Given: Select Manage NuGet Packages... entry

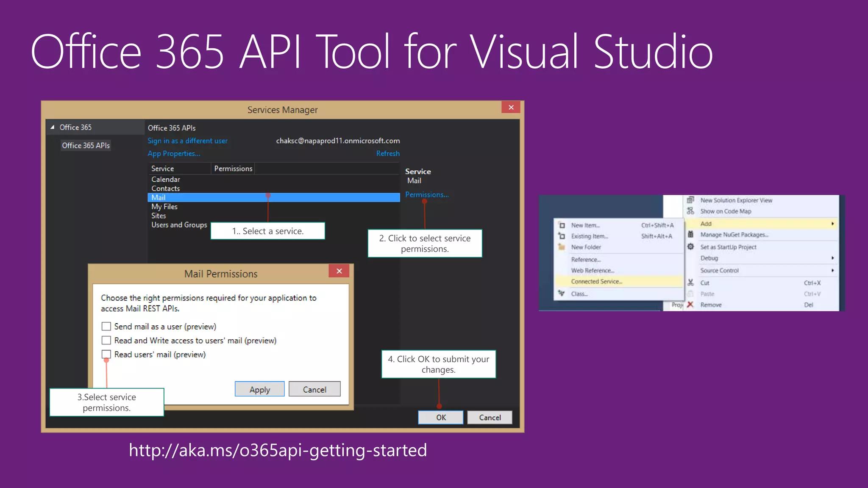Looking at the screenshot, I should (x=762, y=235).
